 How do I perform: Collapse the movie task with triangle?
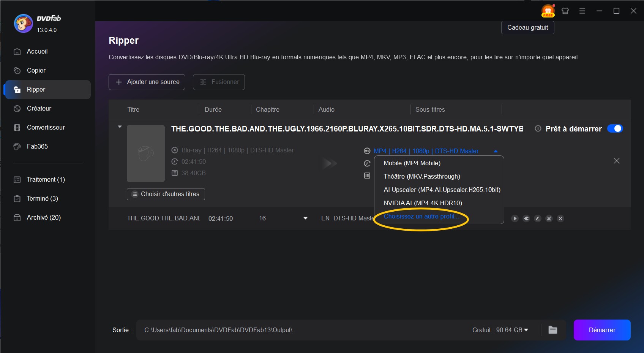[x=120, y=127]
